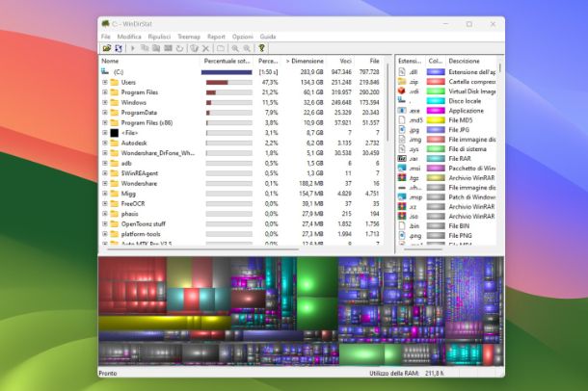Click the Help toolbar icon
Viewport: 588px width, 391px height.
pos(261,48)
